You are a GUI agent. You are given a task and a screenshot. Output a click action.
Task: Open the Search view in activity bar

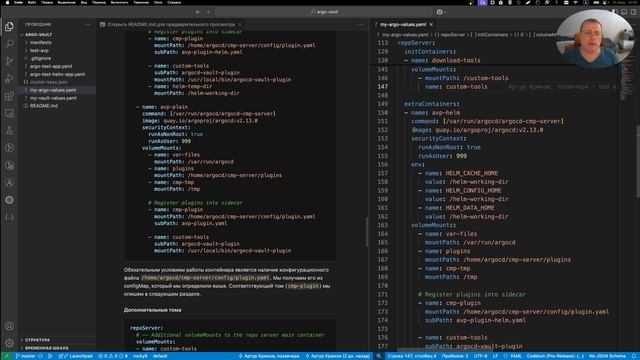tap(9, 44)
